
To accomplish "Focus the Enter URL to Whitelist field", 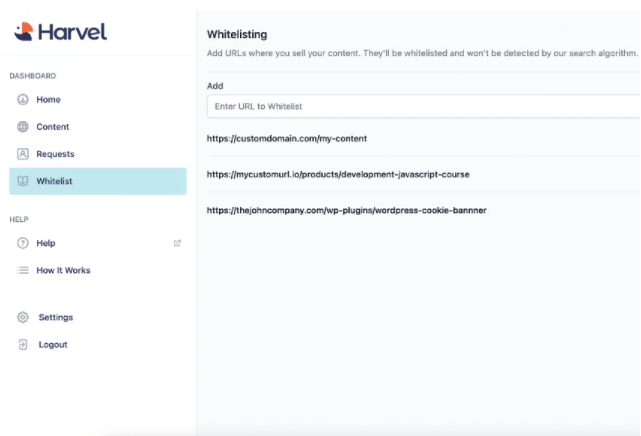I will [x=420, y=106].
